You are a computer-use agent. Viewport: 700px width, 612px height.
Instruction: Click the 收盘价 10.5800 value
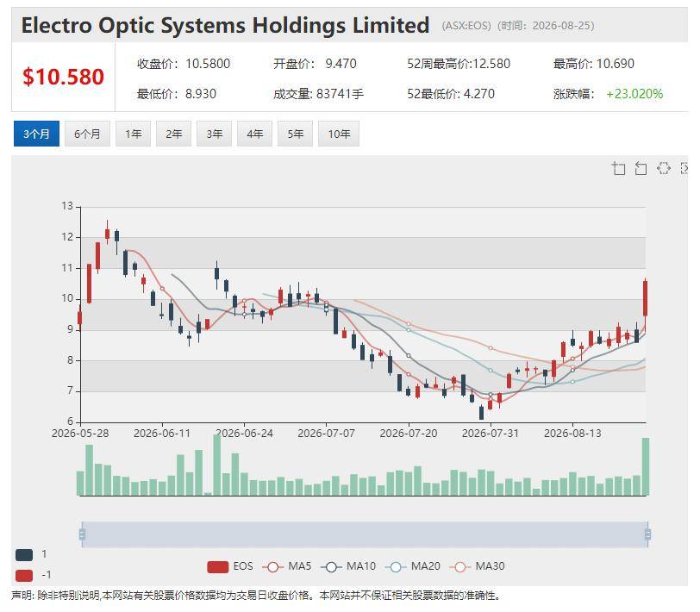[x=208, y=64]
